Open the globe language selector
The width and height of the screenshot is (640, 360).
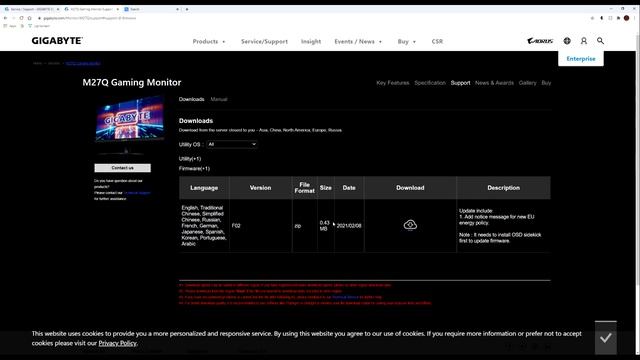pos(567,41)
